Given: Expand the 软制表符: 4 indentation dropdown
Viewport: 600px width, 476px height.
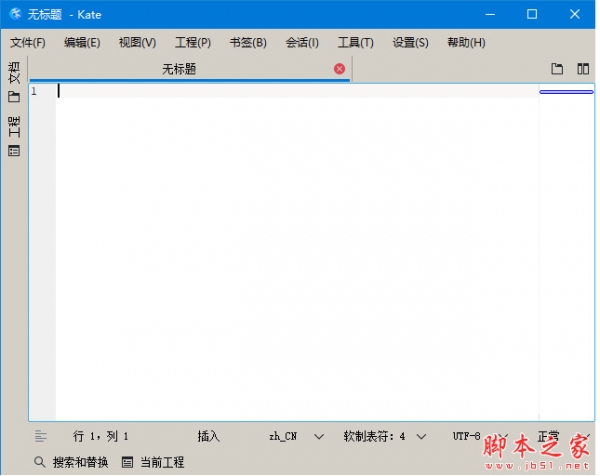Looking at the screenshot, I should [x=421, y=436].
